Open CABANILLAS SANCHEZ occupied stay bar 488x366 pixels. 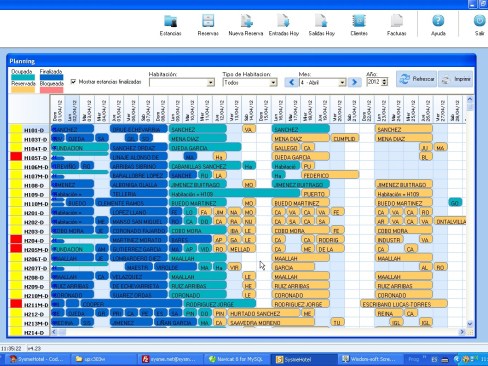(x=205, y=166)
